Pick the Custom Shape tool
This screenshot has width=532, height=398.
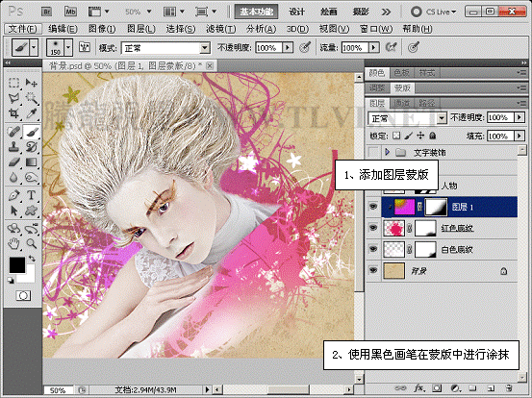coord(31,211)
